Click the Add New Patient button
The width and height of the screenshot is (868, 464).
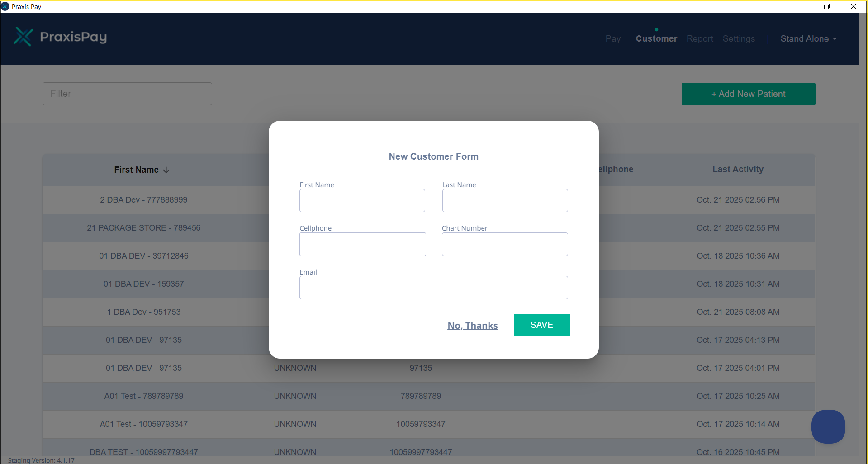[x=748, y=94]
